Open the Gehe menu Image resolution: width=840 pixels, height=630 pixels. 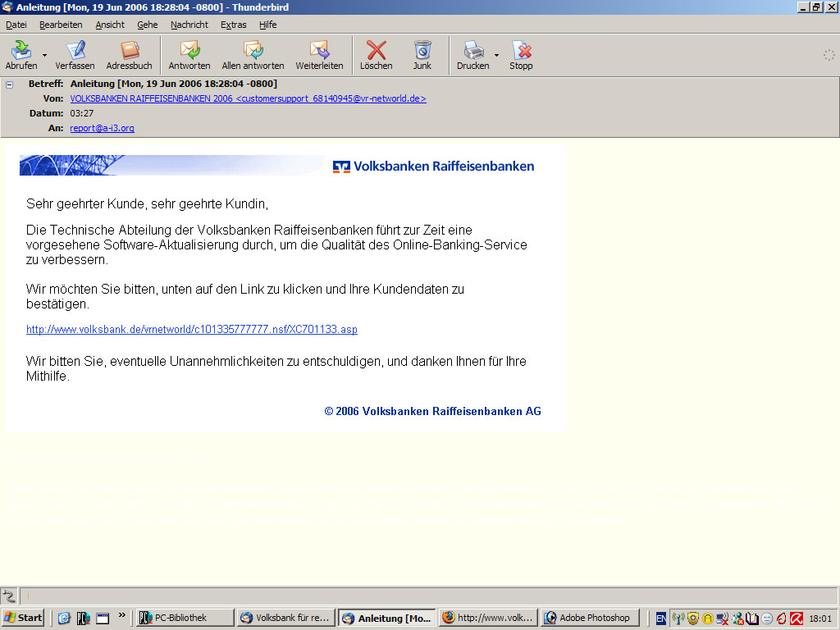(148, 25)
